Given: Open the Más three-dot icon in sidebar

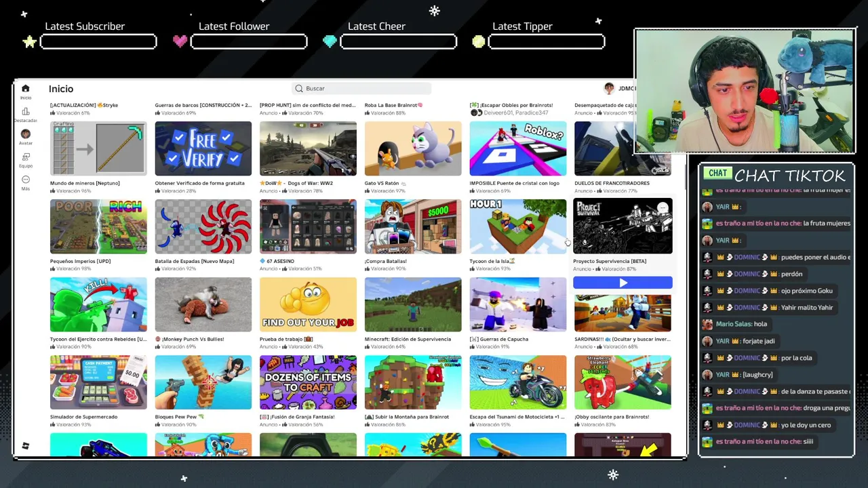Looking at the screenshot, I should point(25,180).
